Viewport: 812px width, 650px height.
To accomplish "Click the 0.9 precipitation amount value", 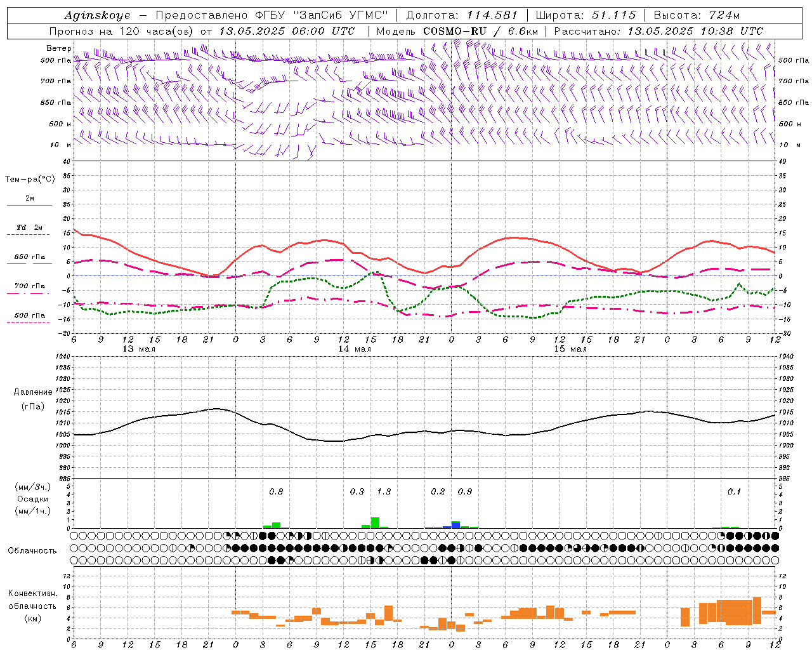I will point(465,491).
